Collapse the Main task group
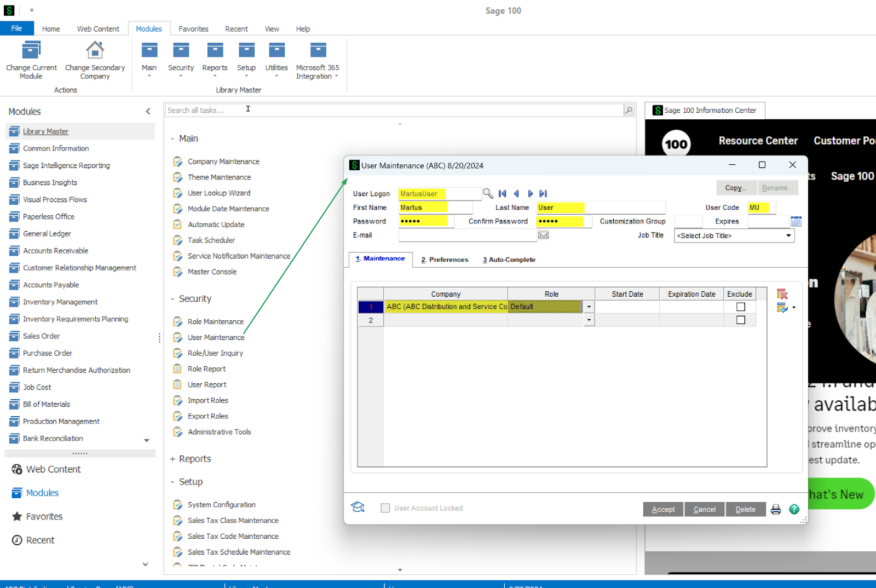The width and height of the screenshot is (876, 588). tap(172, 139)
